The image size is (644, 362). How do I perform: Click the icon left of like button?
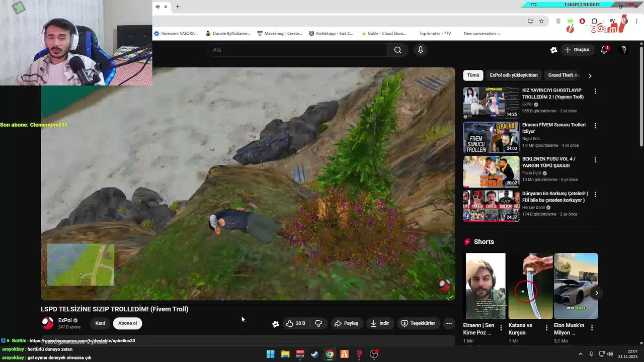tap(275, 324)
